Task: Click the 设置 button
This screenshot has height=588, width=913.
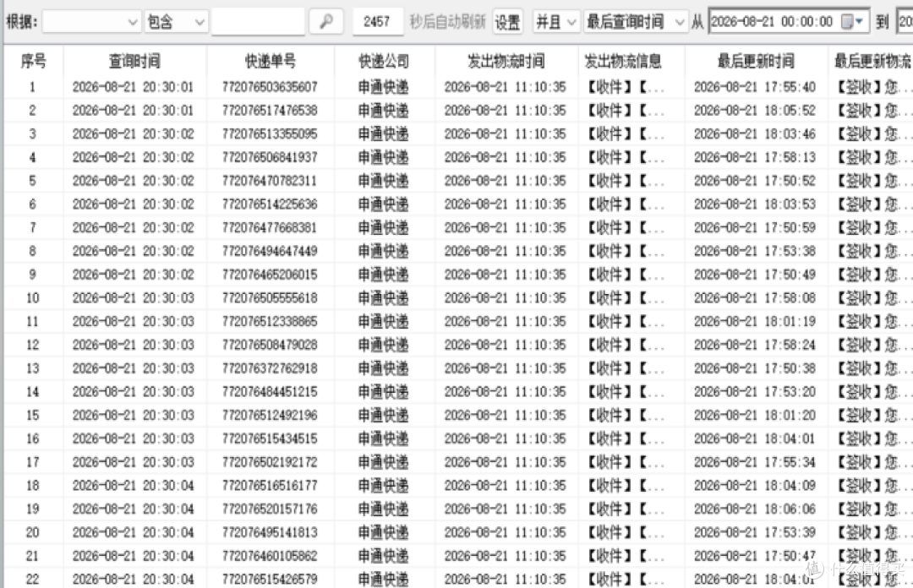Action: (x=507, y=22)
